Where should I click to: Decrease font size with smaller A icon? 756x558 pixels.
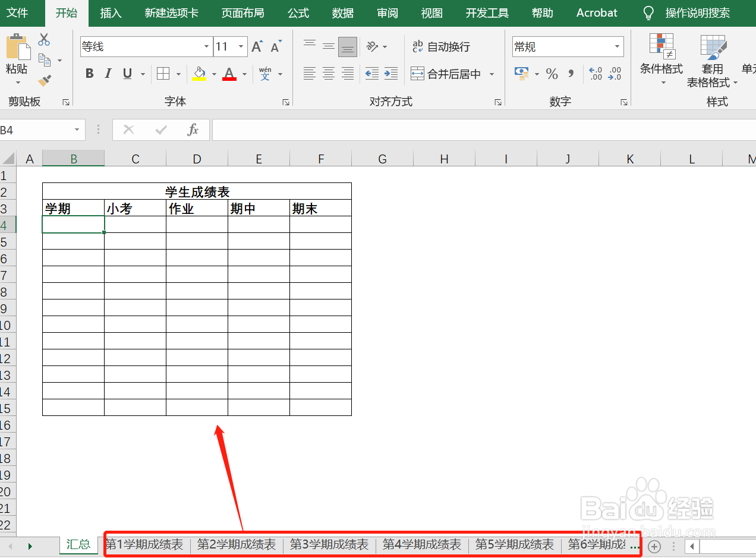(276, 46)
